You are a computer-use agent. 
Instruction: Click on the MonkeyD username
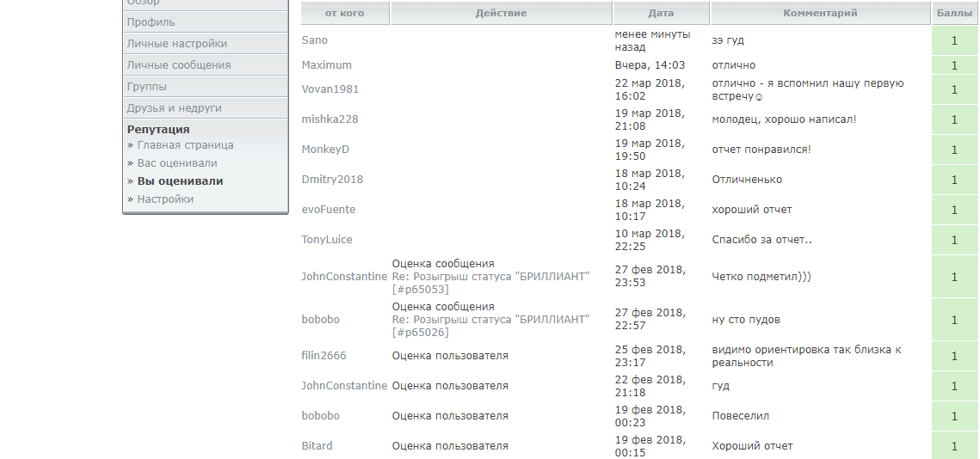tap(325, 150)
